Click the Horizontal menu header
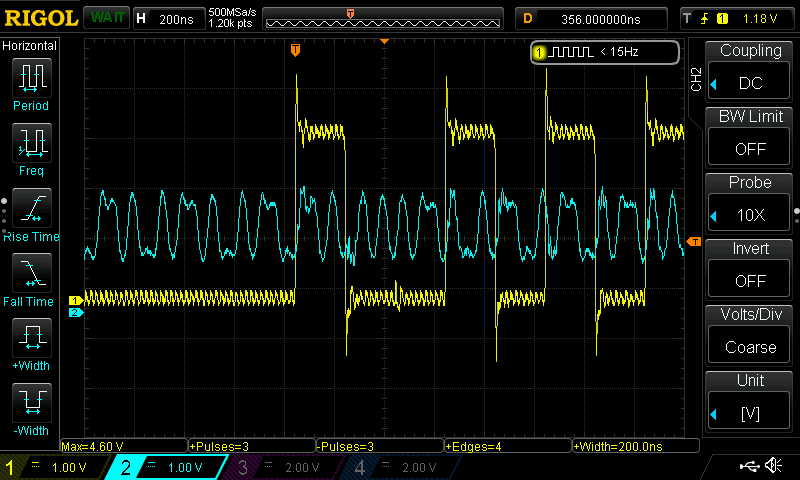The height and width of the screenshot is (480, 800). coord(30,46)
